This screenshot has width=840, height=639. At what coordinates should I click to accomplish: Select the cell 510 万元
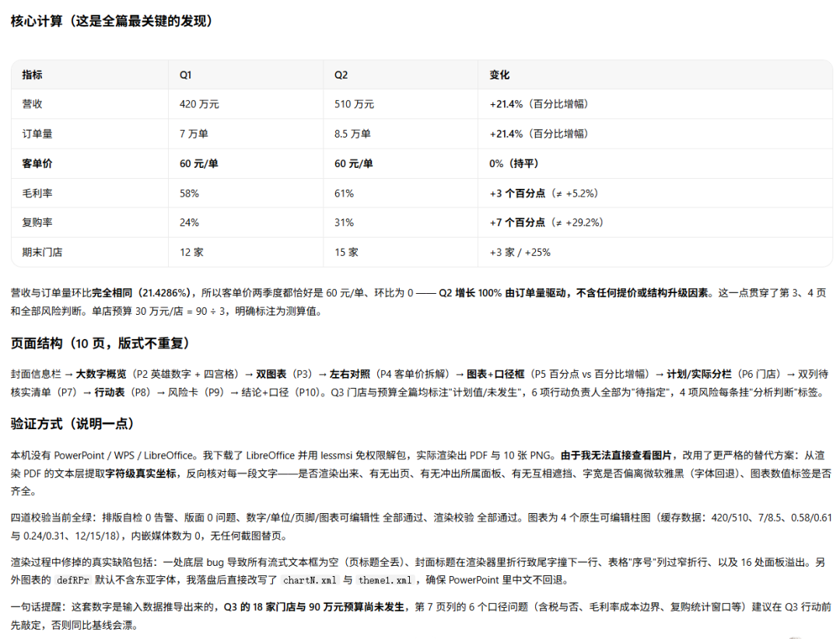click(354, 104)
